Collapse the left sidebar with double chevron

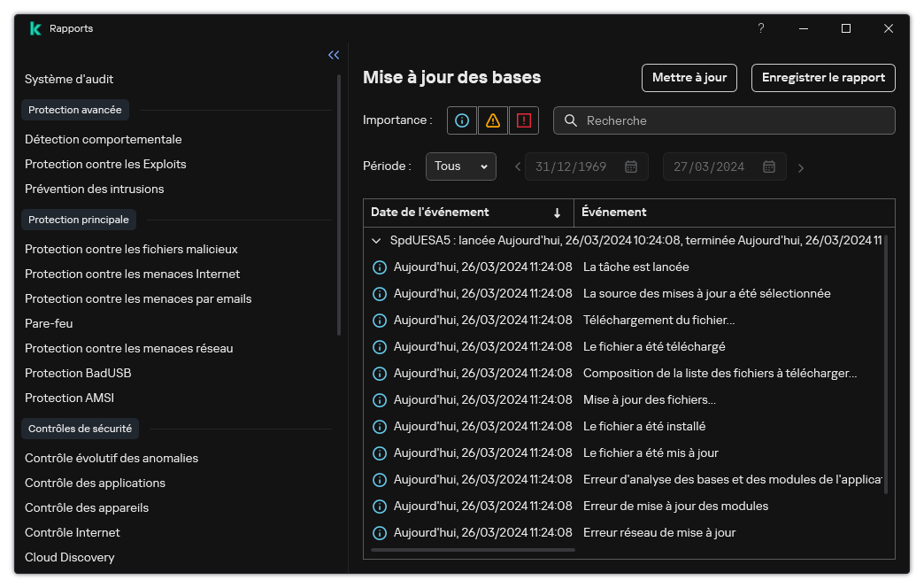pyautogui.click(x=334, y=55)
